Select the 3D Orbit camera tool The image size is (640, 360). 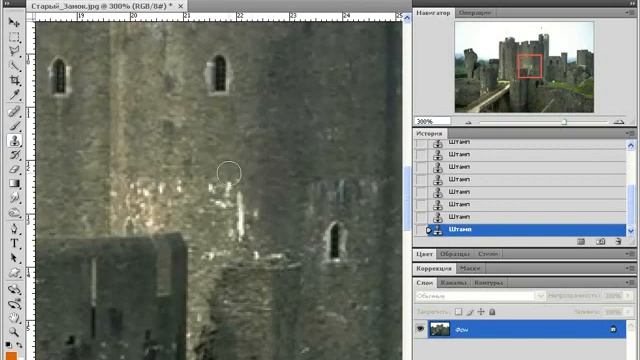[14, 304]
